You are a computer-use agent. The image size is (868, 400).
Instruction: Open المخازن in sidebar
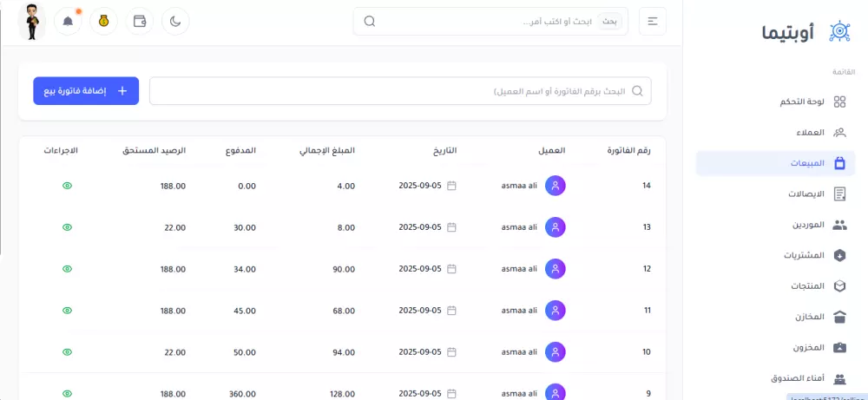point(775,317)
